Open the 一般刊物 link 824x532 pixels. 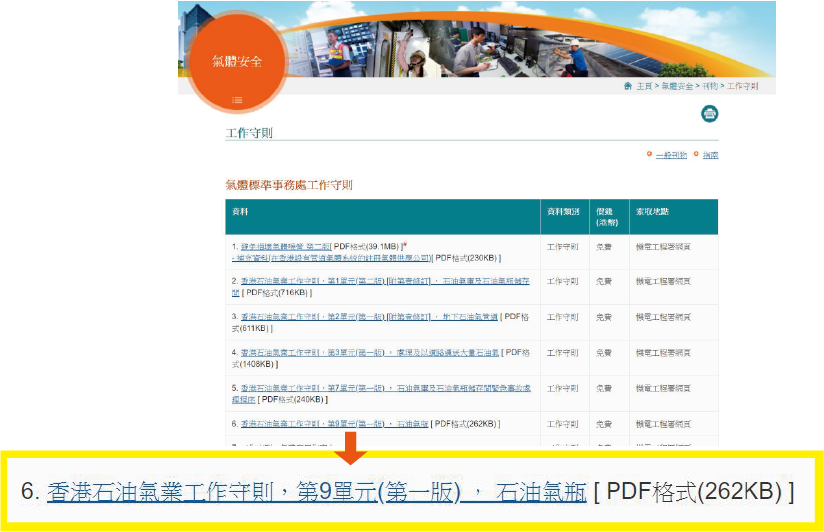tap(670, 155)
